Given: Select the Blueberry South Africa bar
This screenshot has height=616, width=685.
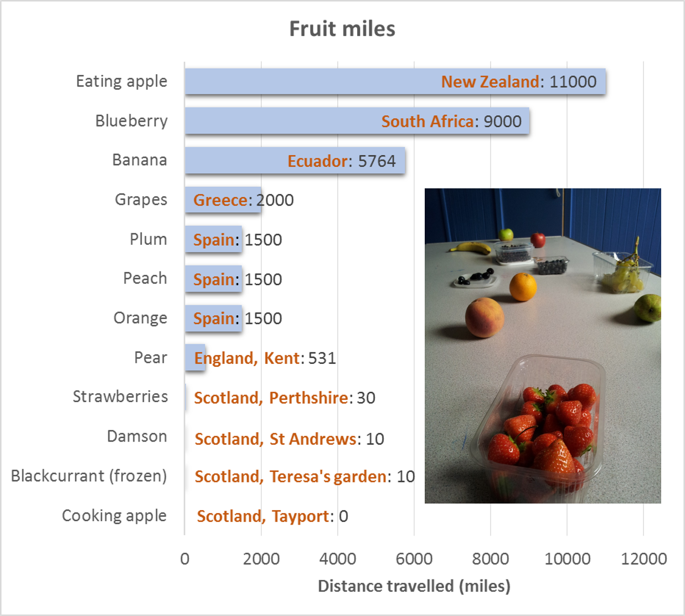Looking at the screenshot, I should coord(357,121).
